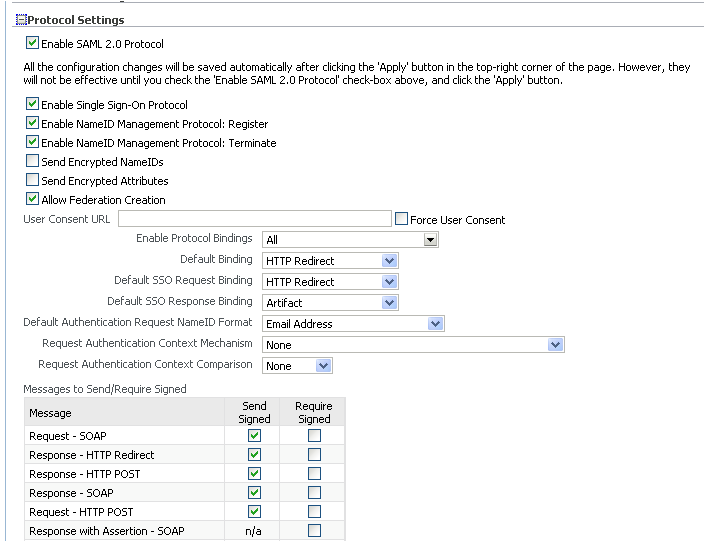Open the Enable Protocol Bindings dropdown
Viewport: 704px width, 541px height.
[x=350, y=239]
